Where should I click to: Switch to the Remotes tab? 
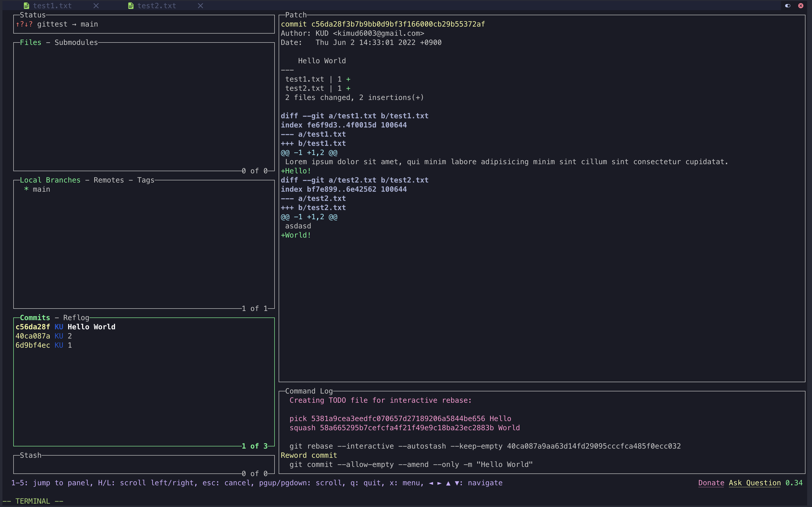click(109, 180)
